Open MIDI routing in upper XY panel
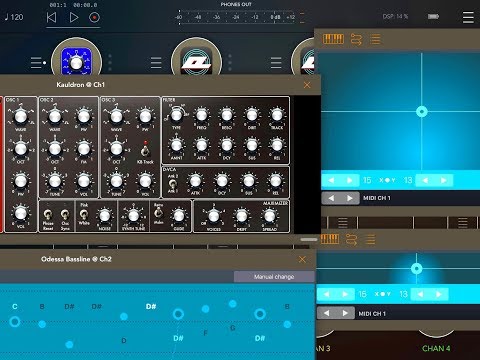This screenshot has width=480, height=360. click(356, 39)
